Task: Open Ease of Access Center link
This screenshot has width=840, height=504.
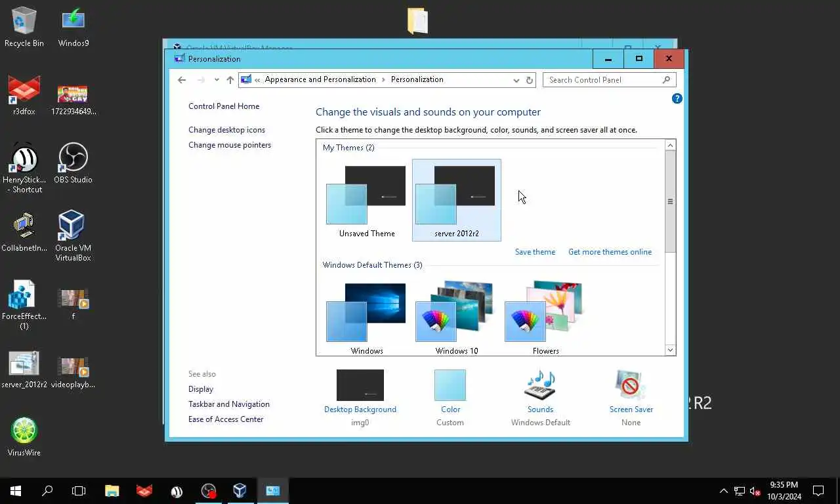Action: (226, 419)
